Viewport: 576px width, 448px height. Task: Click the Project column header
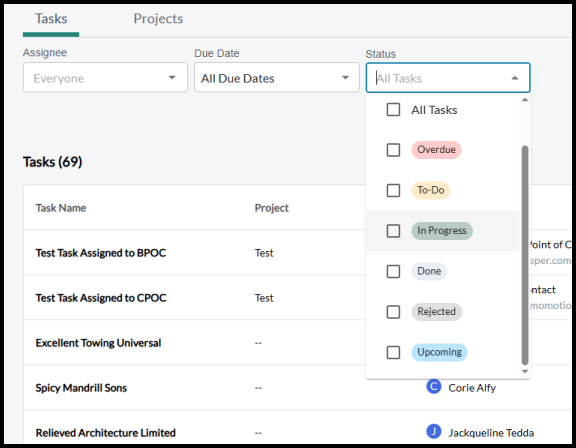pyautogui.click(x=272, y=208)
